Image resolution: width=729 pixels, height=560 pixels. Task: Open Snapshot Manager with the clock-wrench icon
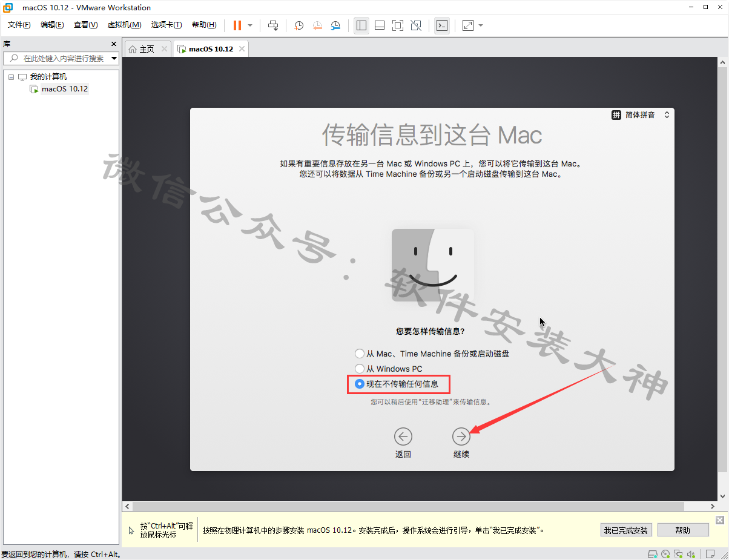tap(335, 25)
